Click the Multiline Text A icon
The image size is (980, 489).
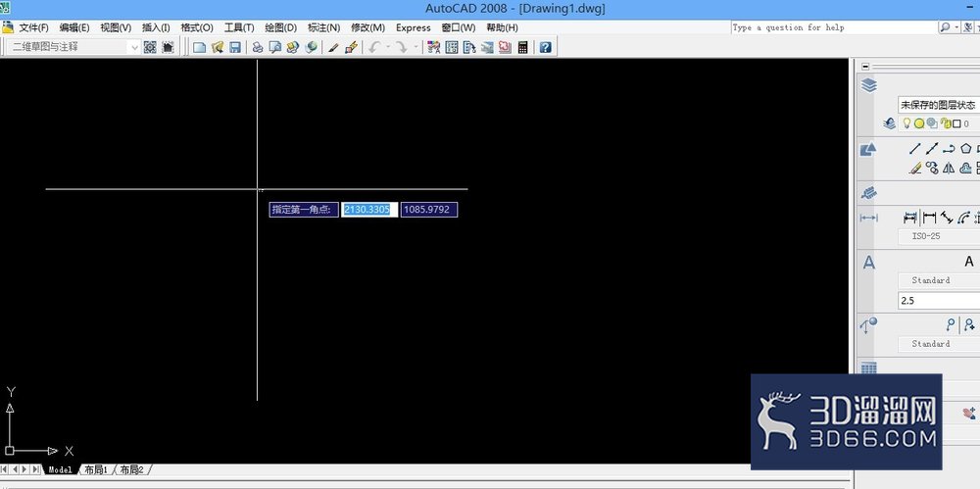coord(969,262)
